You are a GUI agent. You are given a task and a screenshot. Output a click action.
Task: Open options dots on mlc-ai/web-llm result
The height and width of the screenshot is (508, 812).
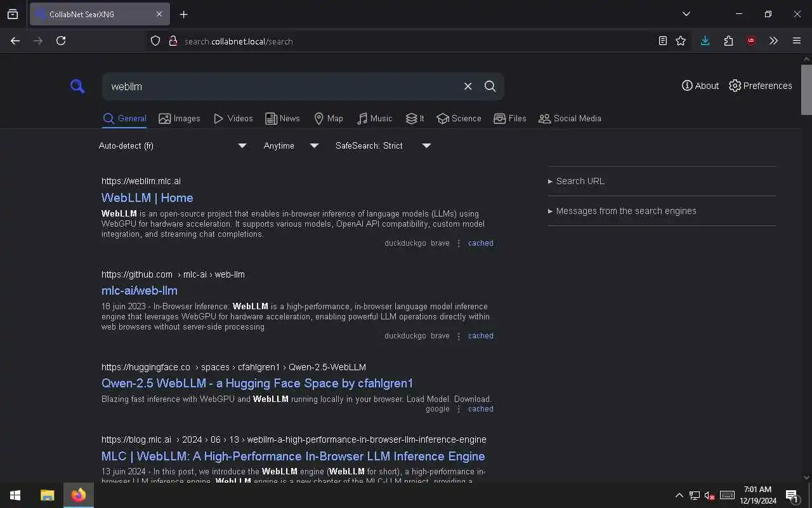pyautogui.click(x=459, y=336)
